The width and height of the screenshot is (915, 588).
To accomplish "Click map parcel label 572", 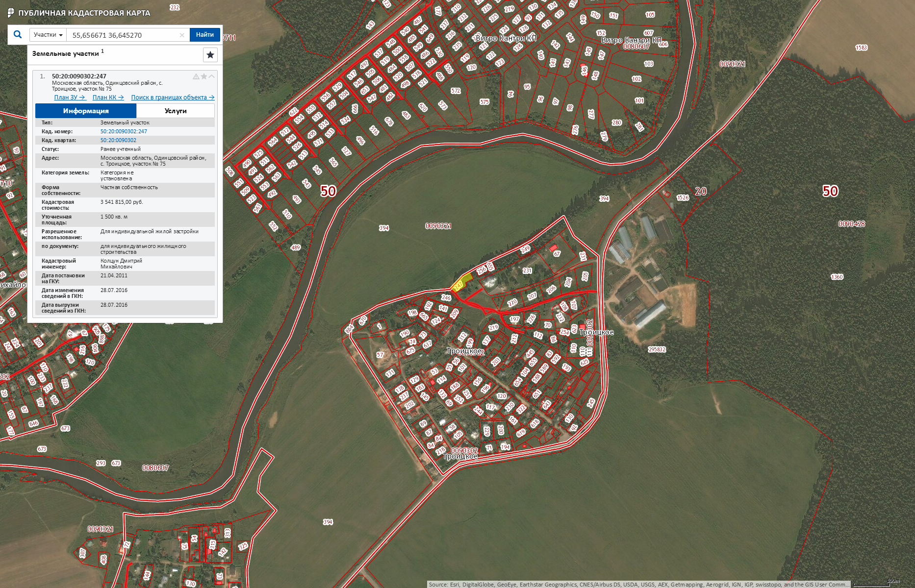I will (456, 91).
